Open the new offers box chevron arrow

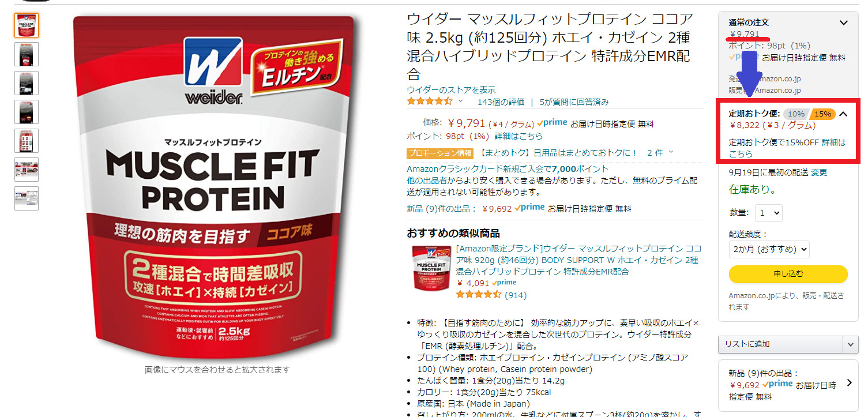tap(849, 383)
